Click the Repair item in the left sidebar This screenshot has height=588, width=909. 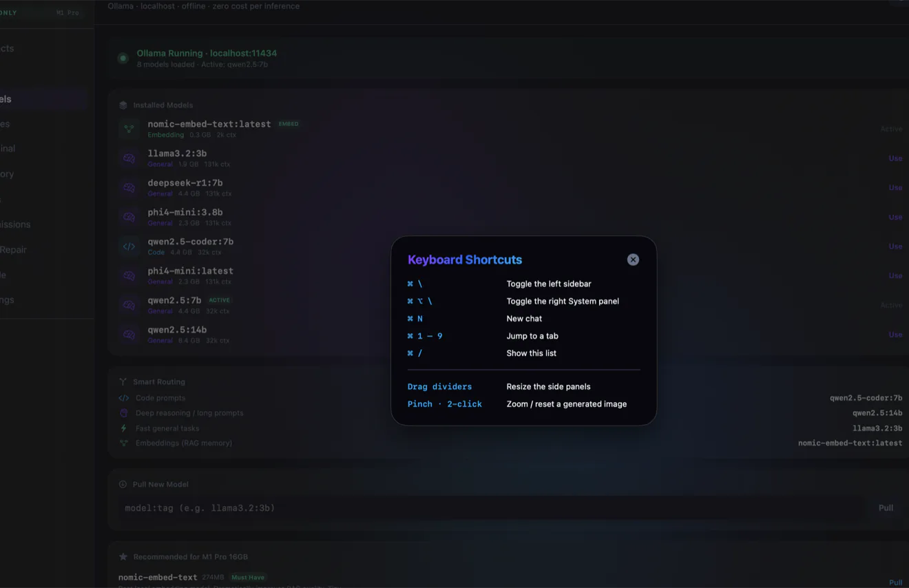click(13, 249)
